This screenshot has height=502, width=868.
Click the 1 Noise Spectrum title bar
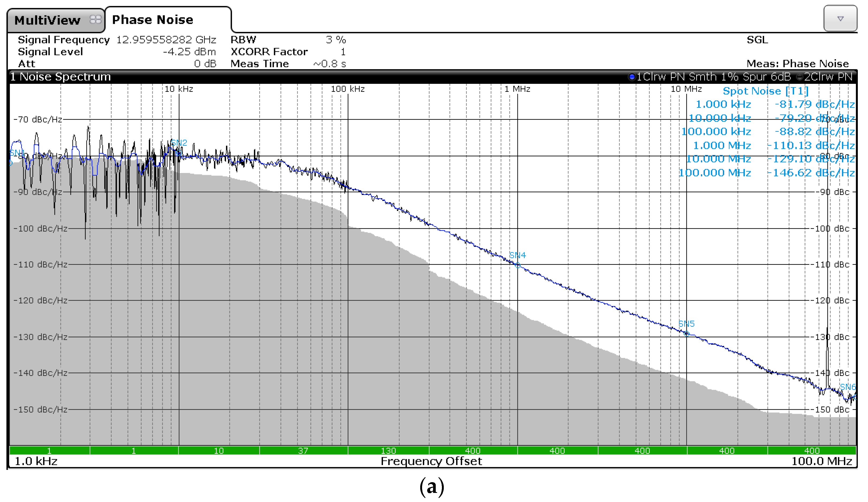pos(60,77)
